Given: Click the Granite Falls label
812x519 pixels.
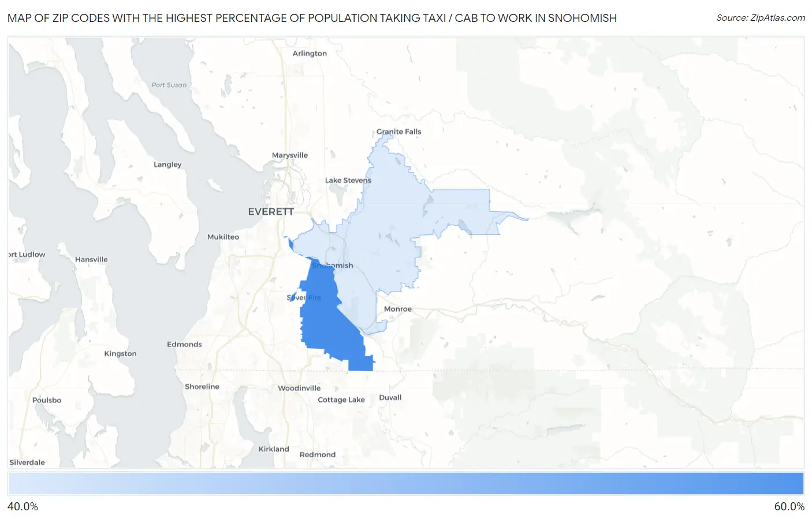Looking at the screenshot, I should coord(399,132).
